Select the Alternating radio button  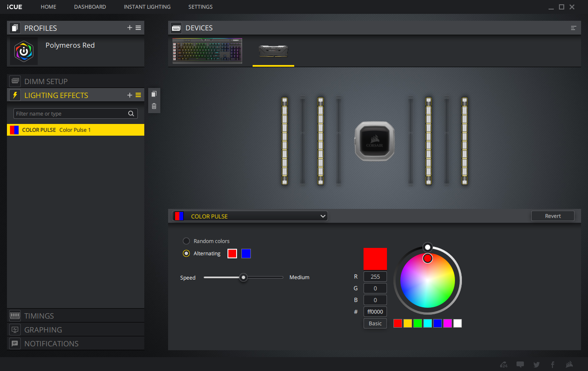186,254
